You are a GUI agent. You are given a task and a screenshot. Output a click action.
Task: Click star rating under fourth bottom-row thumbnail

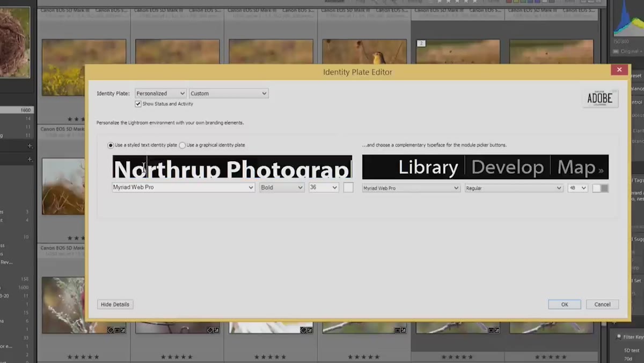364,357
